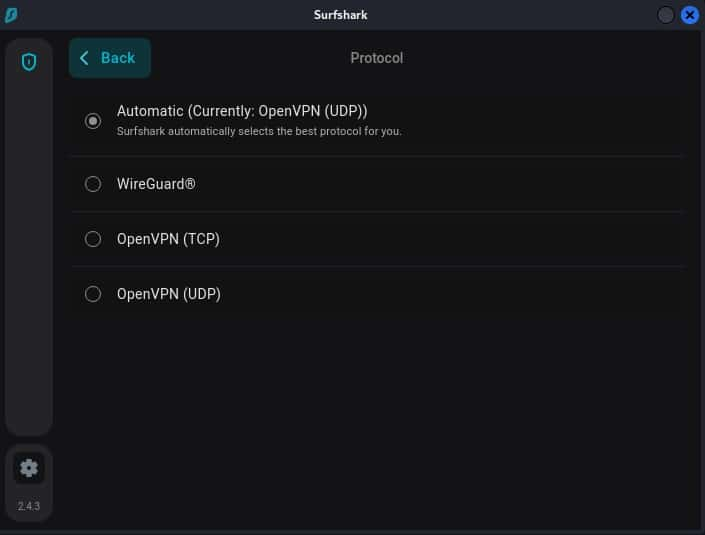Viewport: 705px width, 535px height.
Task: Click the OpenVPN (UDP) option label
Action: [168, 294]
